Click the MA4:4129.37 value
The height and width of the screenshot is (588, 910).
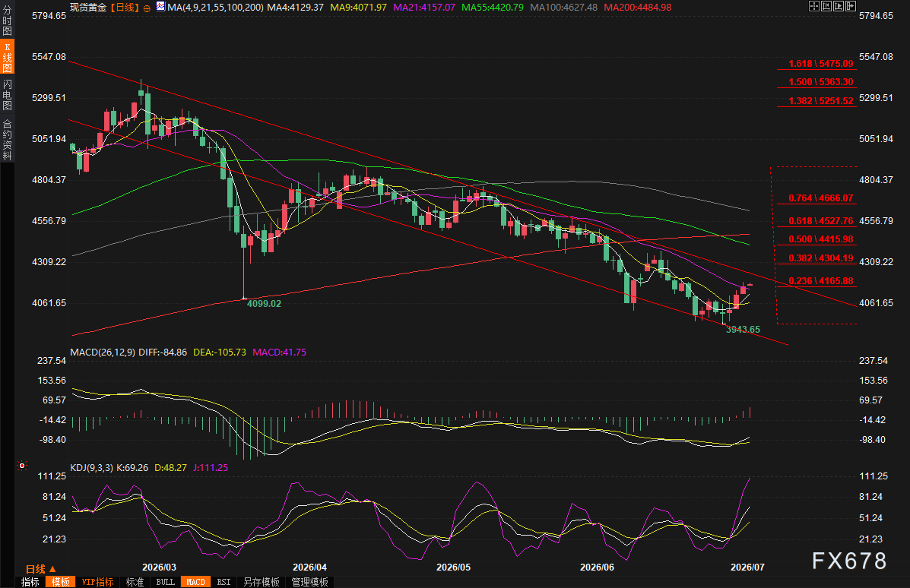296,8
